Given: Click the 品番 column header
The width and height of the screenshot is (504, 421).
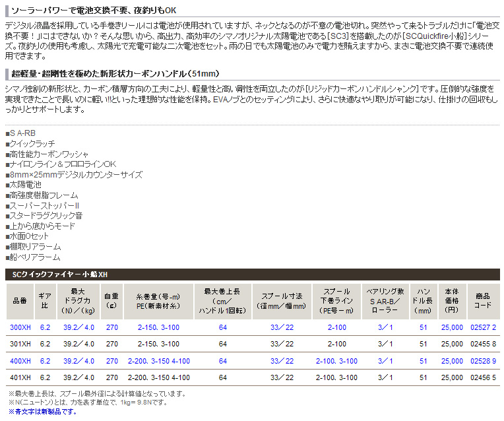Looking at the screenshot, I should [x=20, y=301].
